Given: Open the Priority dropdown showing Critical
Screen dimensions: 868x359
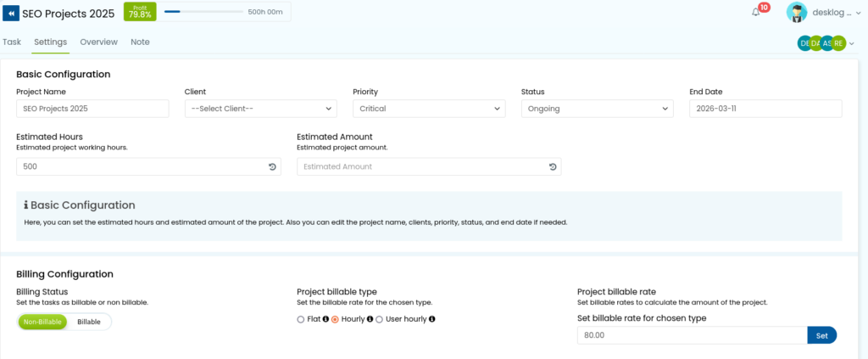Looking at the screenshot, I should tap(429, 109).
